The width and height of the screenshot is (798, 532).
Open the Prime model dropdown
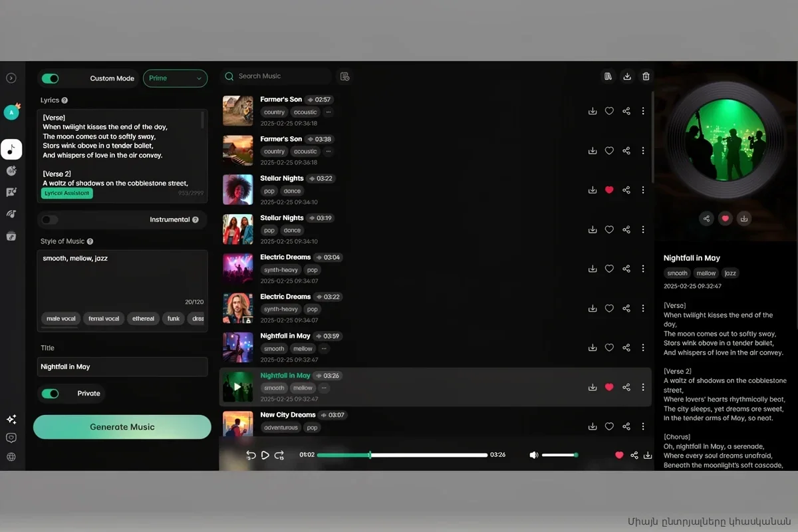[175, 78]
